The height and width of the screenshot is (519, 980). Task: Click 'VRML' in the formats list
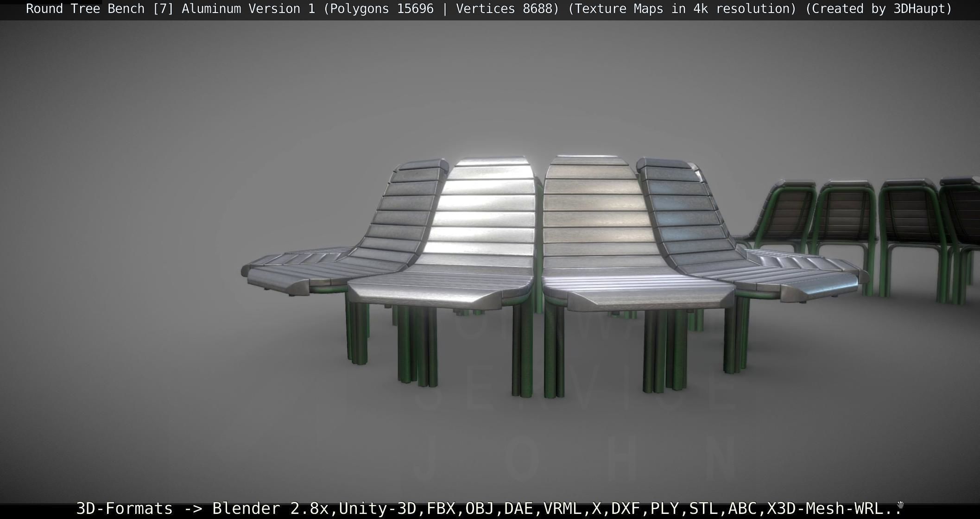(562, 508)
